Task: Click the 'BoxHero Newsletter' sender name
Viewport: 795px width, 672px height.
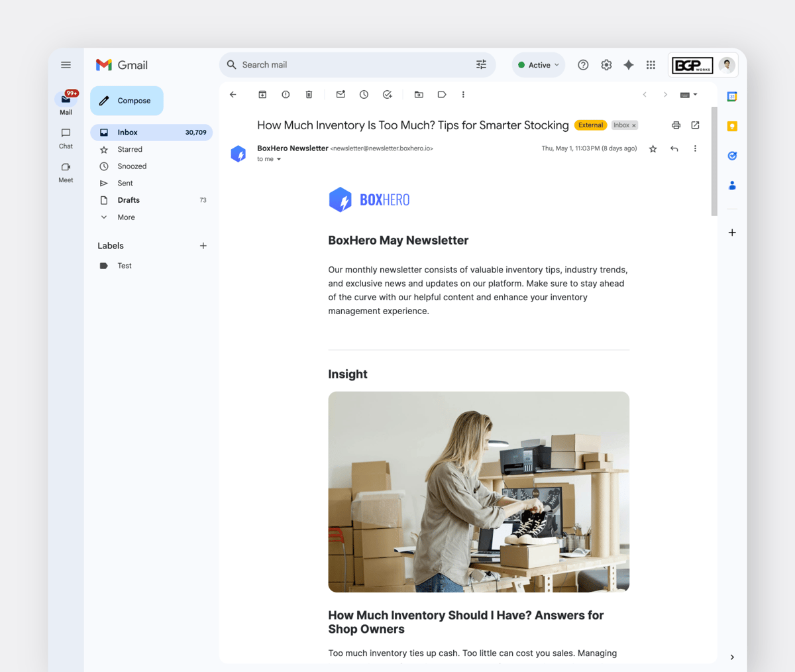Action: 293,148
